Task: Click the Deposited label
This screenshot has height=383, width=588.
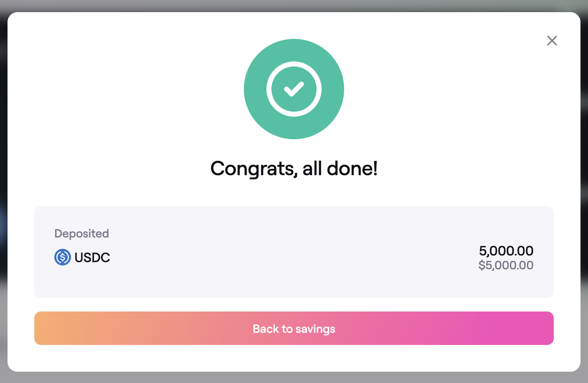Action: point(82,233)
